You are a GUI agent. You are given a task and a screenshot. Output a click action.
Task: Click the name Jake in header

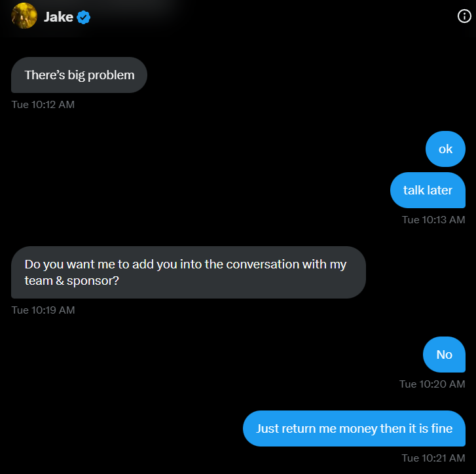tap(58, 17)
